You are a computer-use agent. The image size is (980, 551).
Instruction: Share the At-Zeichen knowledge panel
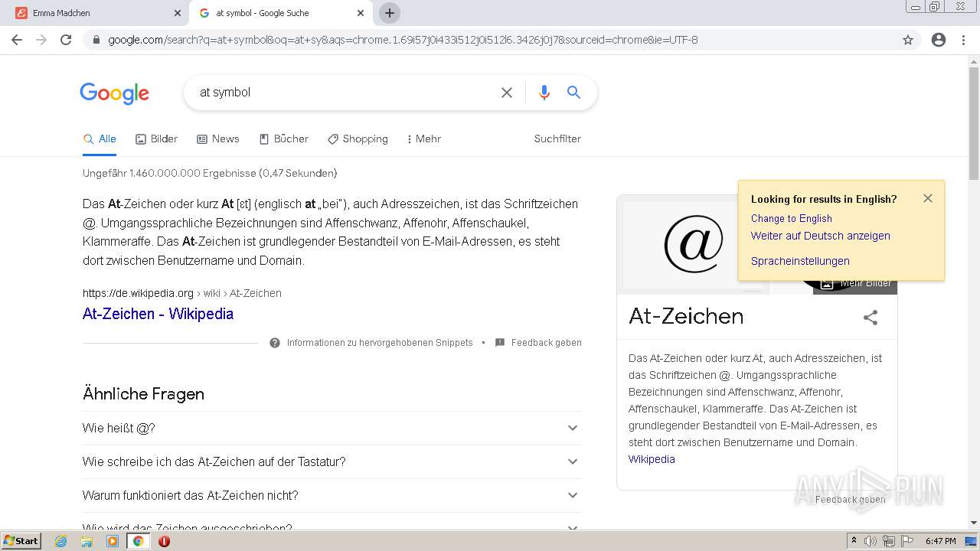871,318
